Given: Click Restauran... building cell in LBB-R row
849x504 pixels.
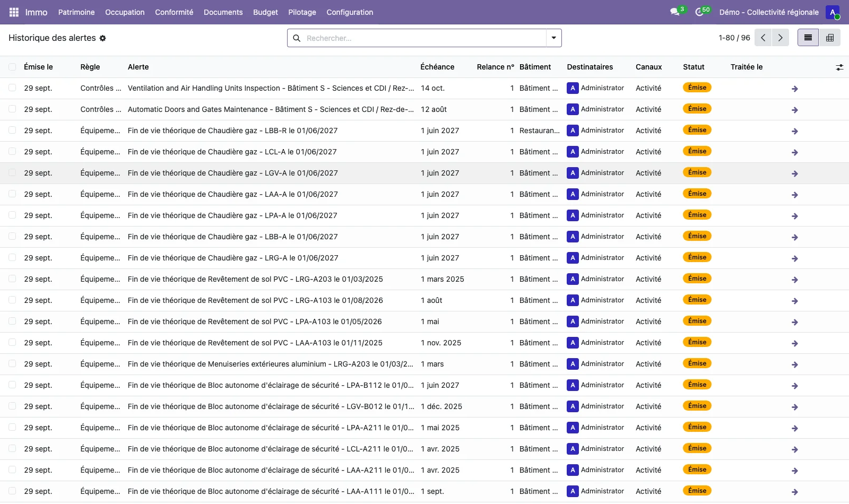Looking at the screenshot, I should [x=539, y=131].
